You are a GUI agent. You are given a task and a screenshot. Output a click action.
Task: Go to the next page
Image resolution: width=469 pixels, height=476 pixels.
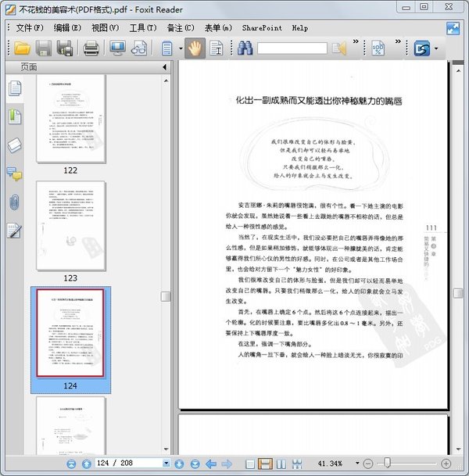[179, 463]
